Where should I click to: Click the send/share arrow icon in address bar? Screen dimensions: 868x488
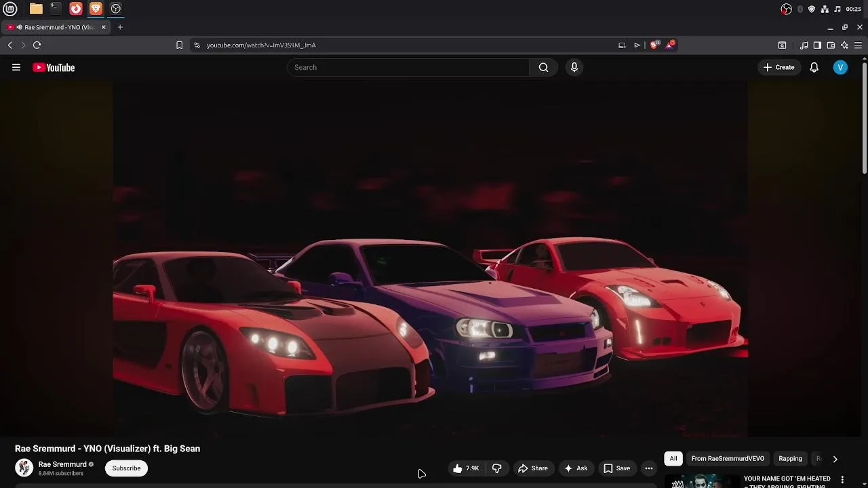[x=637, y=45]
